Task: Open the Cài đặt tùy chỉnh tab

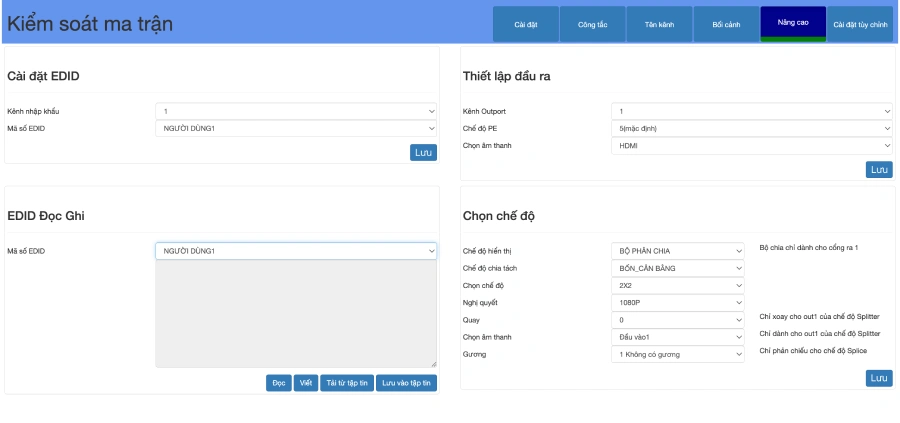Action: (860, 24)
